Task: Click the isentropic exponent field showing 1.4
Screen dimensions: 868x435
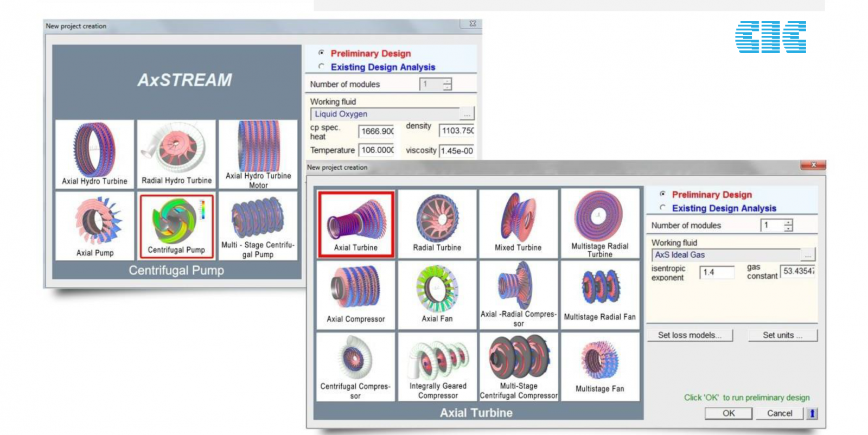Action: [x=717, y=272]
